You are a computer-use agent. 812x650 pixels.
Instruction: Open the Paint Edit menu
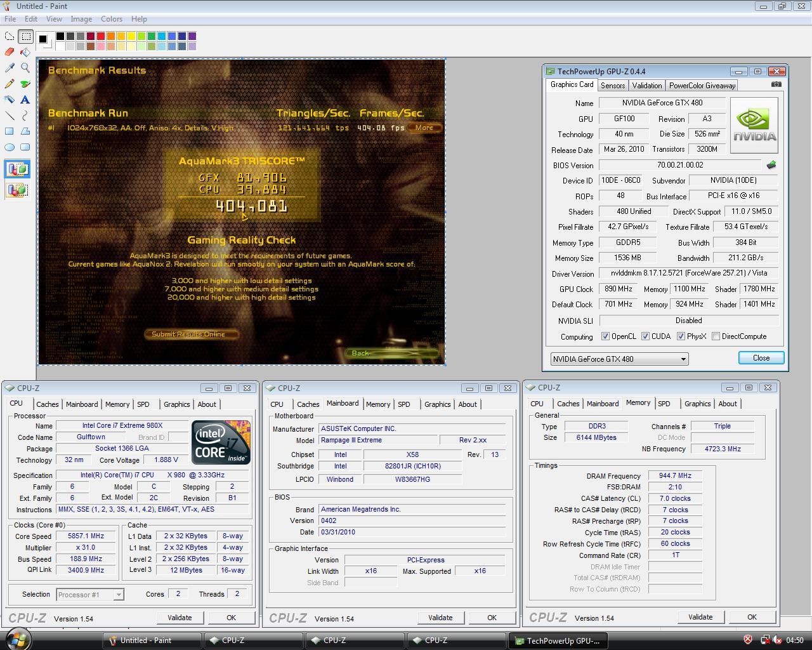(x=31, y=19)
